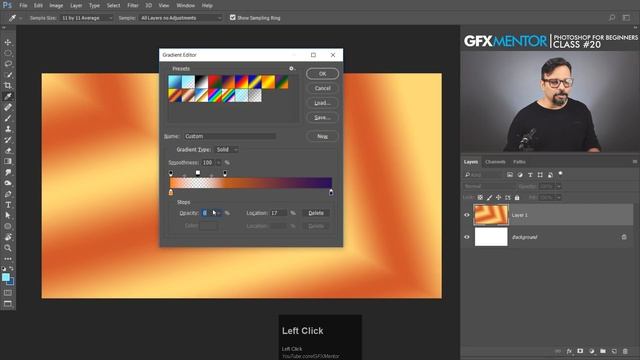Open the Edit Toolbar three-dots icon
Image resolution: width=640 pixels, height=360 pixels.
[8, 259]
